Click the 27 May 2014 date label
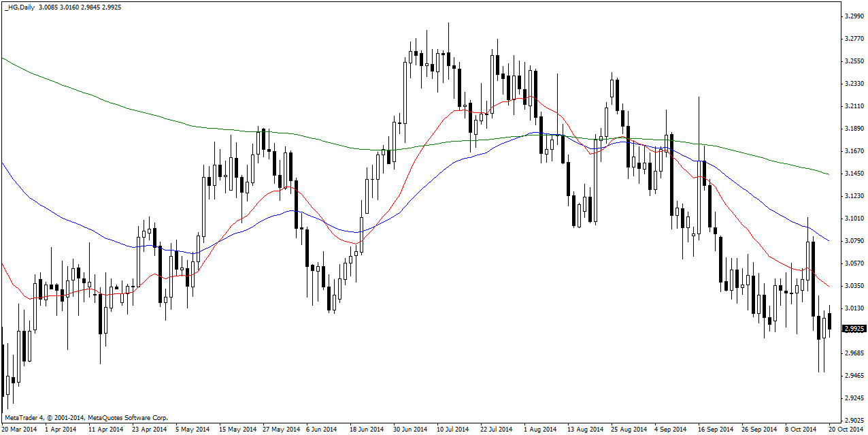Screen dimensions: 868x435 pyautogui.click(x=282, y=430)
